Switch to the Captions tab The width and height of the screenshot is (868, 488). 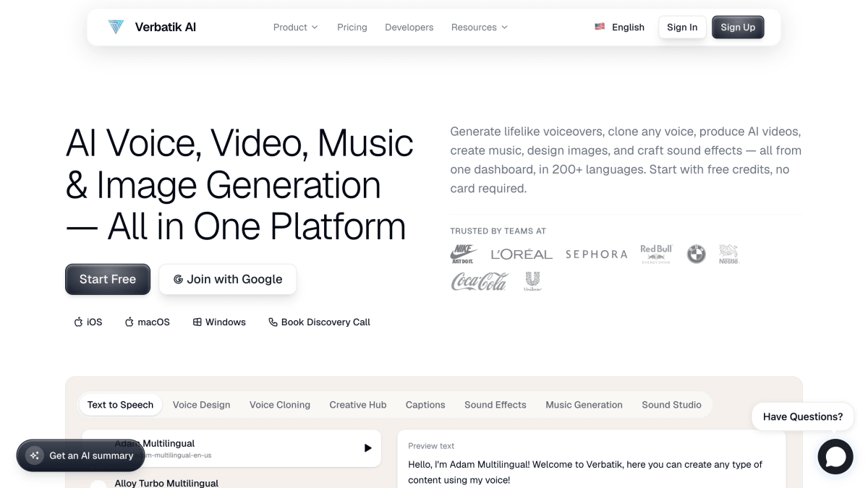point(425,405)
